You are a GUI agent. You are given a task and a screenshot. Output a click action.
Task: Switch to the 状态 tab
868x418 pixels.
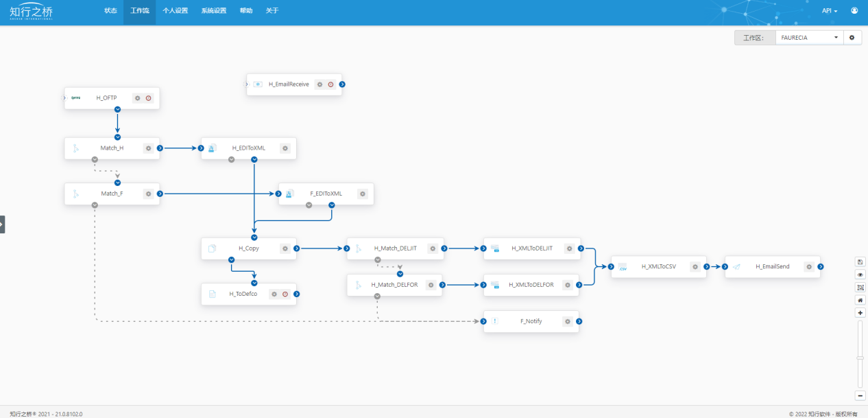coord(110,11)
